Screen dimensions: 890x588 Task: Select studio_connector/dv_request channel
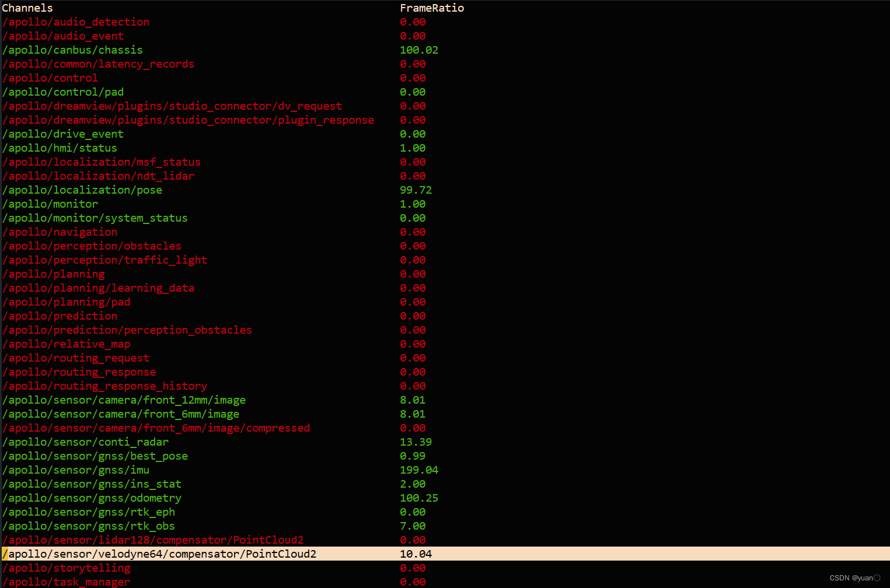172,106
